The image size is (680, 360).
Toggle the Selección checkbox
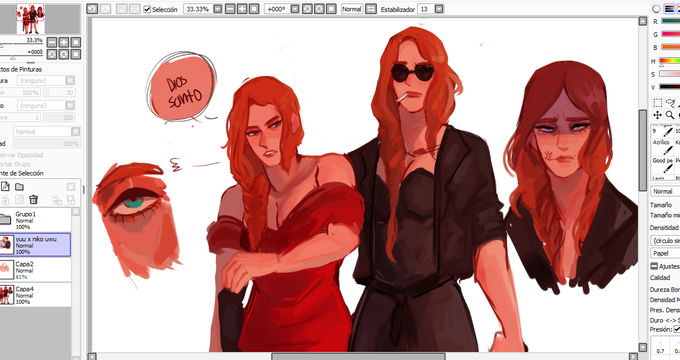(x=147, y=9)
